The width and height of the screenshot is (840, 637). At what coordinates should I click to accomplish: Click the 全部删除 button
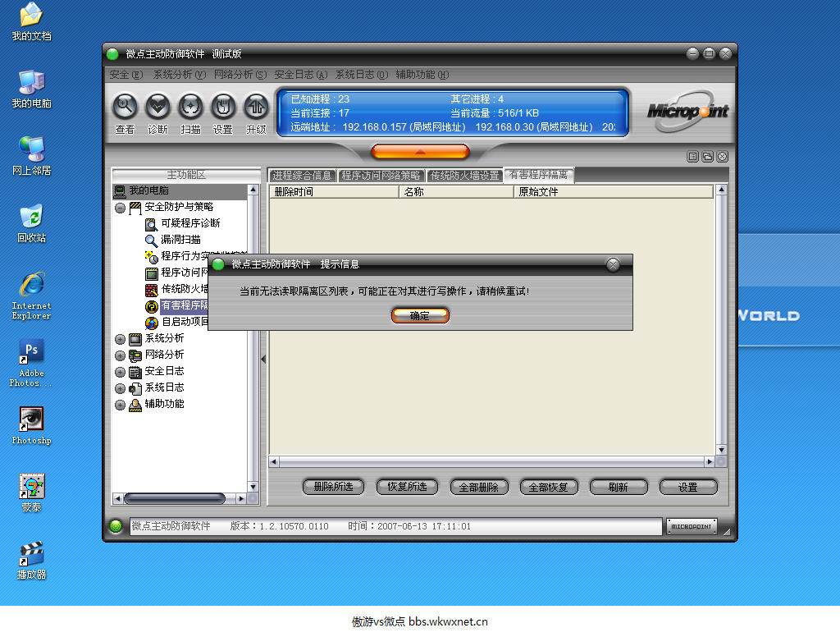[x=479, y=487]
